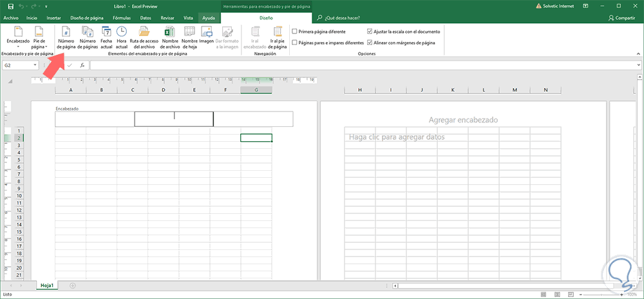This screenshot has width=644, height=299.
Task: Select column header D
Action: pos(163,90)
